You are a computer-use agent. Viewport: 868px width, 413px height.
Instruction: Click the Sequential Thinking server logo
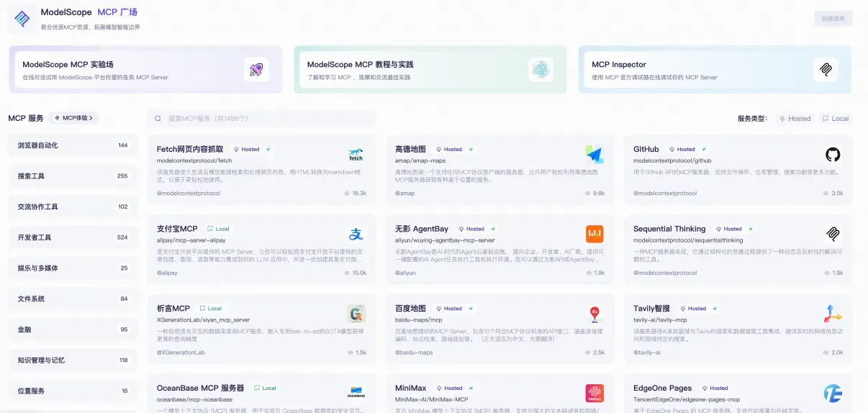coord(833,234)
